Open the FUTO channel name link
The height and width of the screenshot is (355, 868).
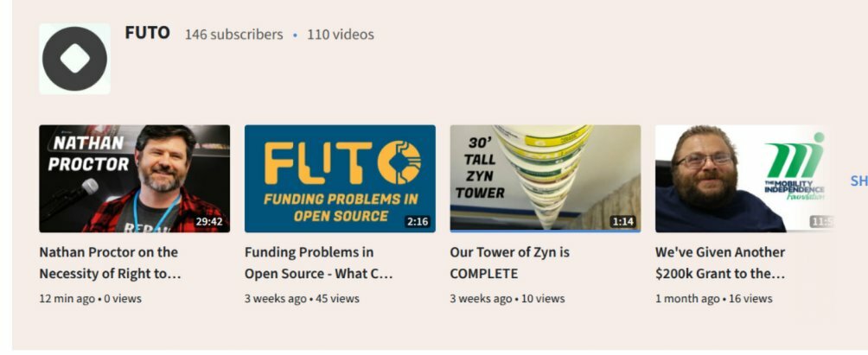point(147,33)
